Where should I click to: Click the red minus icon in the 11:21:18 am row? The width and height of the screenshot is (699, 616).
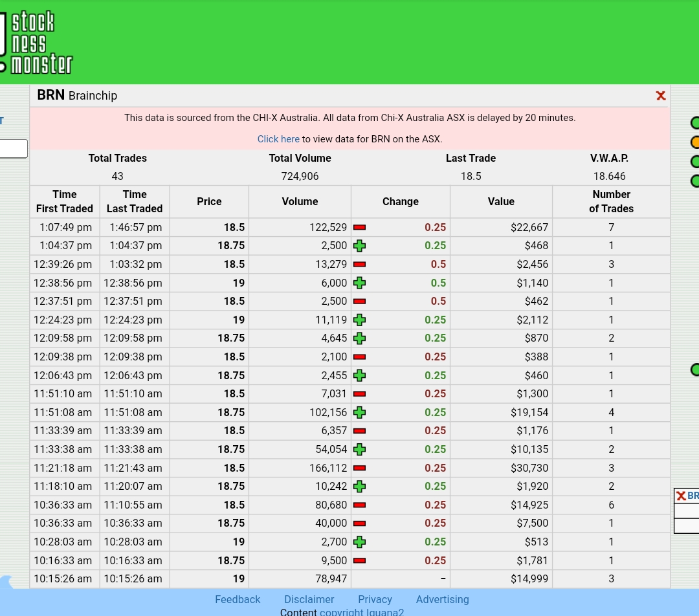click(359, 468)
